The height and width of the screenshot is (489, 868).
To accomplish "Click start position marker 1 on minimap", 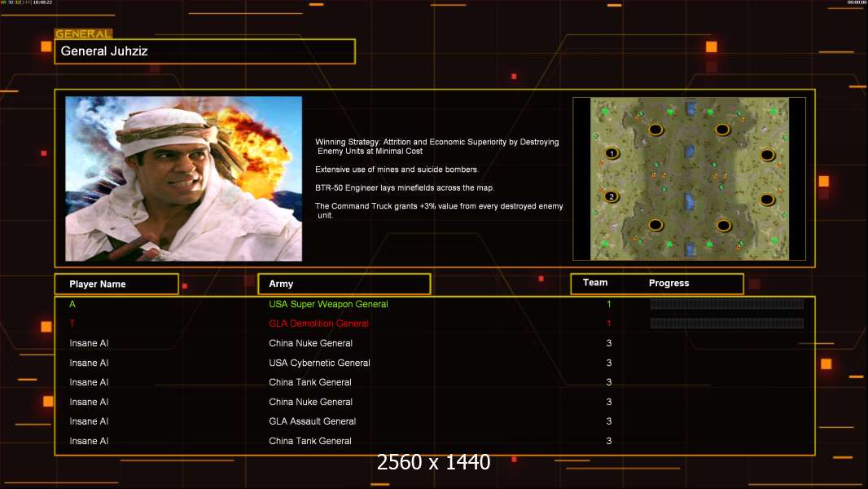I will click(x=612, y=153).
